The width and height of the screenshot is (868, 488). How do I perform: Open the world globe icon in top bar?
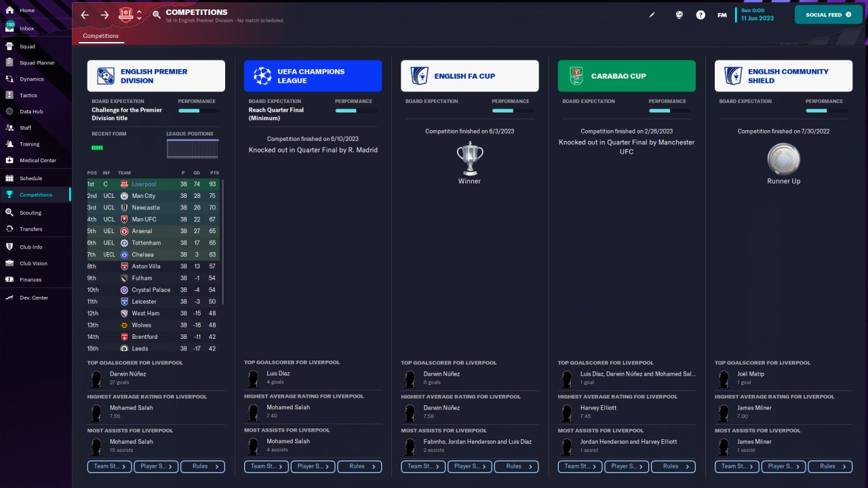coord(679,15)
